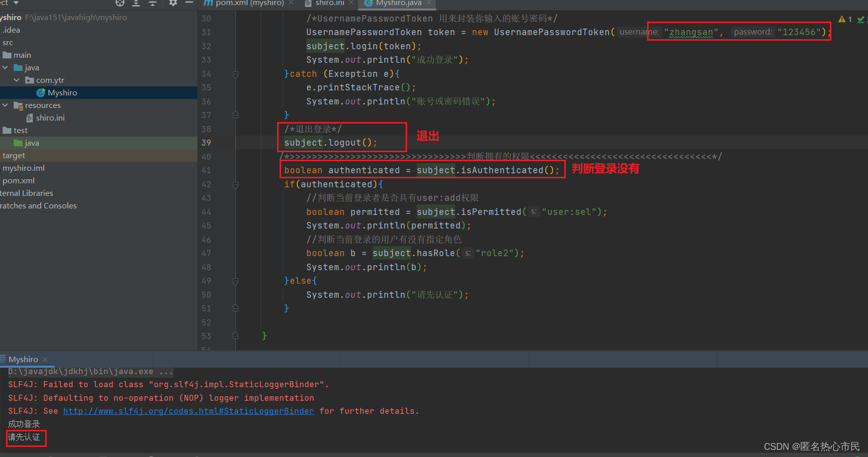Click the Myshiro run tab icon
868x457 pixels.
point(3,359)
